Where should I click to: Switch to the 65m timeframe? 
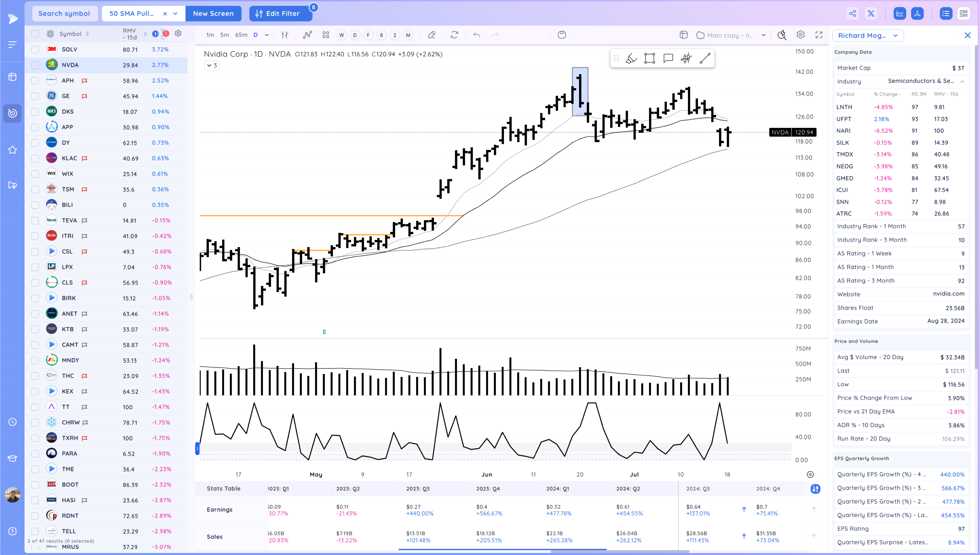pos(241,35)
